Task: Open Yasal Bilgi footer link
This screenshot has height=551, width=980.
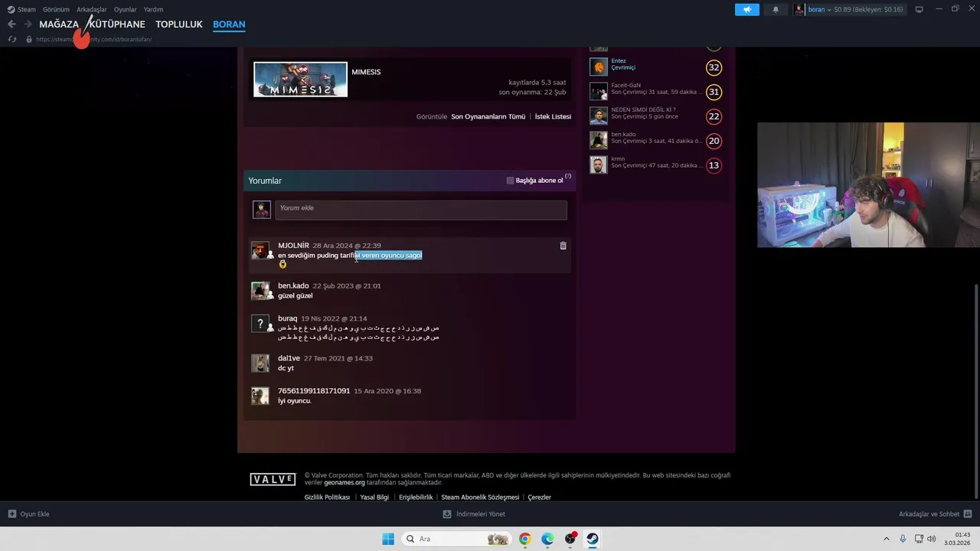Action: pos(374,497)
